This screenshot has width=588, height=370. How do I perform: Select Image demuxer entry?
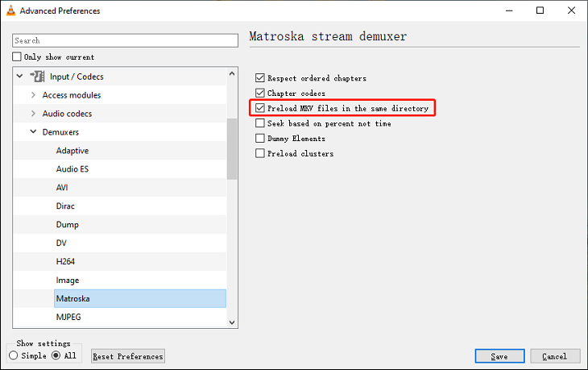(x=68, y=280)
